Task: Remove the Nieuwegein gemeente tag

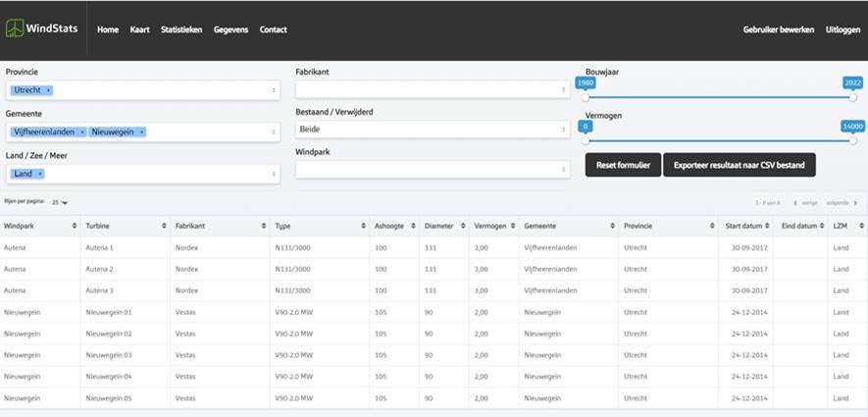Action: click(x=141, y=132)
